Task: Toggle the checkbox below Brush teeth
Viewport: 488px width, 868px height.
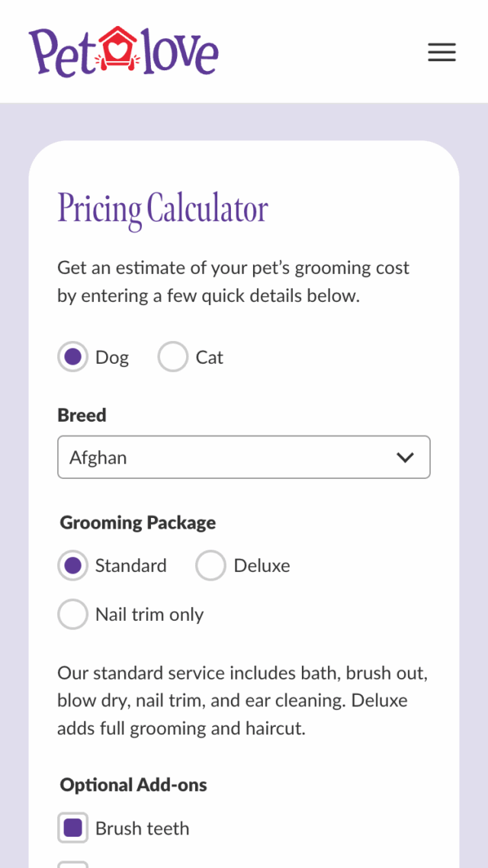Action: pyautogui.click(x=73, y=865)
